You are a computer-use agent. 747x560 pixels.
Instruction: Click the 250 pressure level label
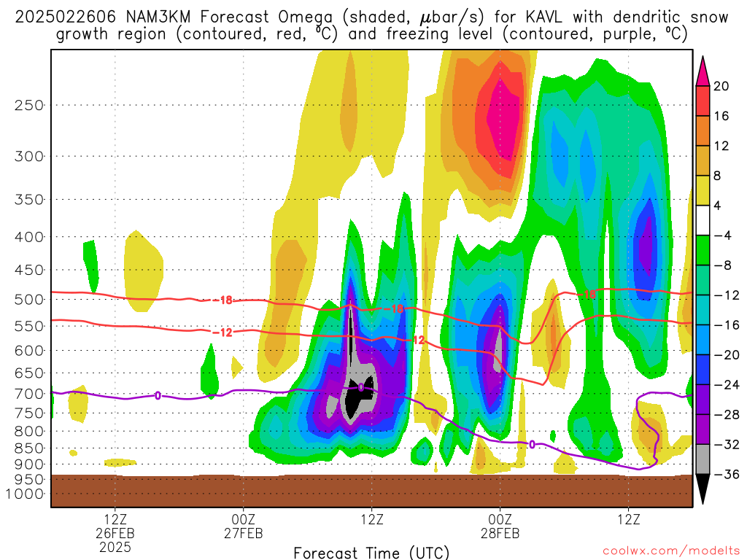point(29,105)
